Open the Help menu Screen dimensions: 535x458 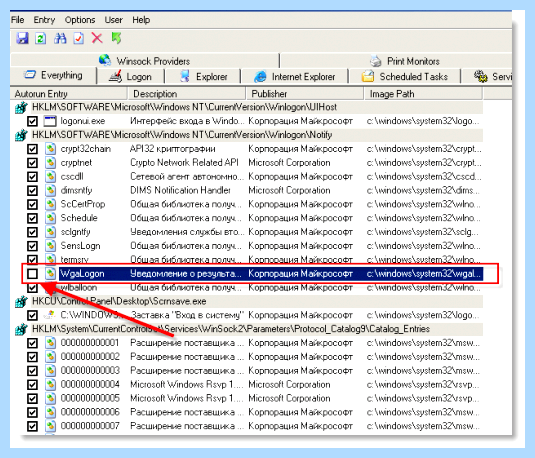point(141,20)
